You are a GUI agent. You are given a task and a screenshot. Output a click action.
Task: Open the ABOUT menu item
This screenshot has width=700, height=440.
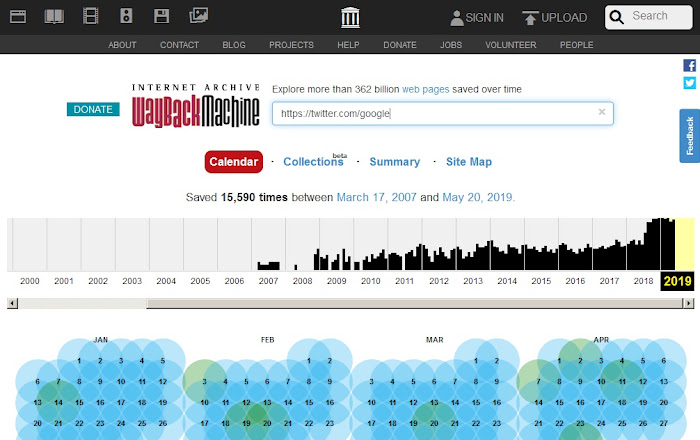[122, 45]
